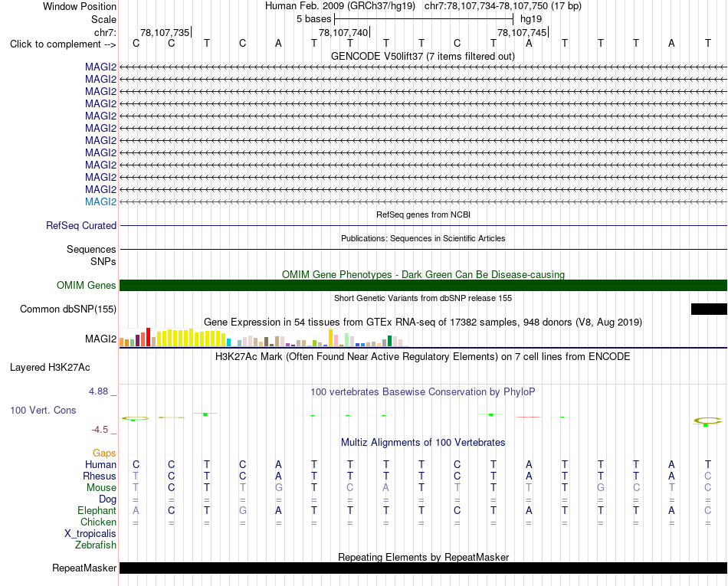Click the tallest red bar in GTEx chart
The image size is (728, 586).
point(148,337)
